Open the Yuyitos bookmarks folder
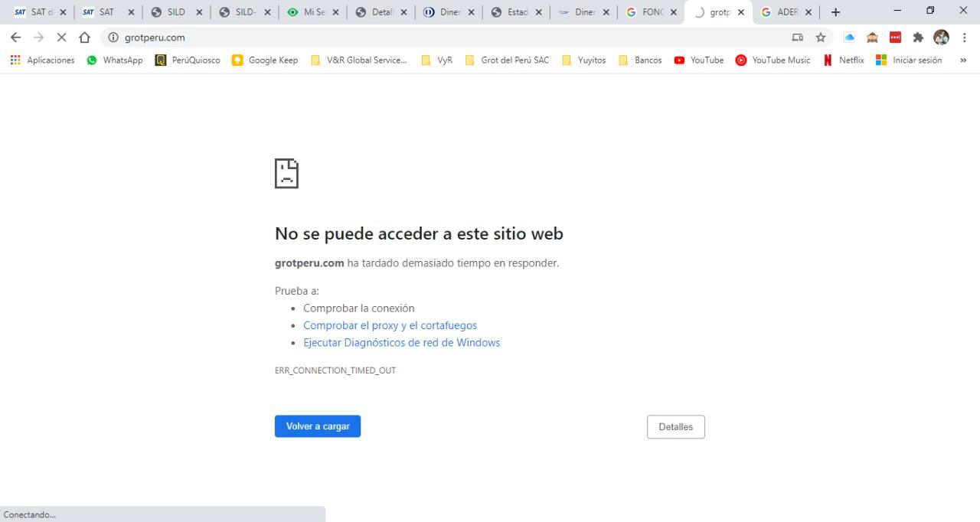 click(584, 60)
